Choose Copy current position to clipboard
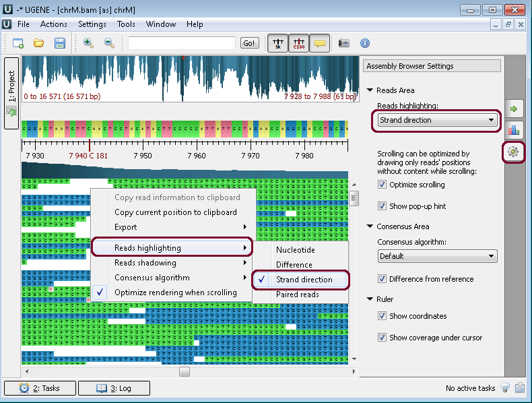This screenshot has height=403, width=532. pyautogui.click(x=172, y=212)
